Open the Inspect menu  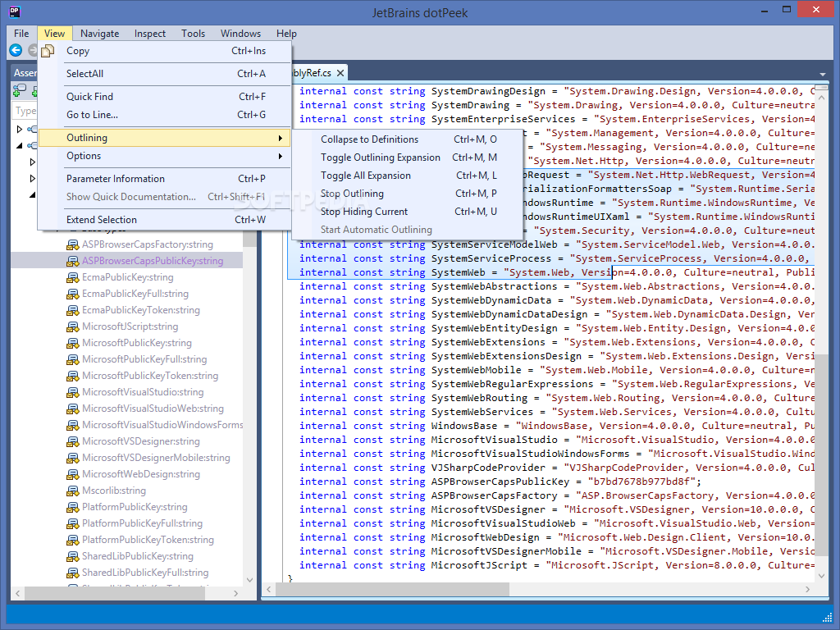pyautogui.click(x=150, y=33)
